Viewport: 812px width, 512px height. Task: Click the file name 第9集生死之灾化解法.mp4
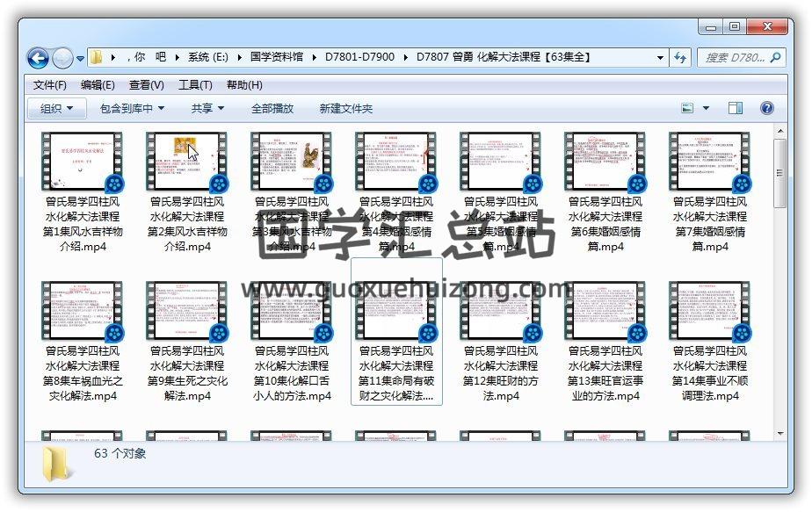point(187,373)
